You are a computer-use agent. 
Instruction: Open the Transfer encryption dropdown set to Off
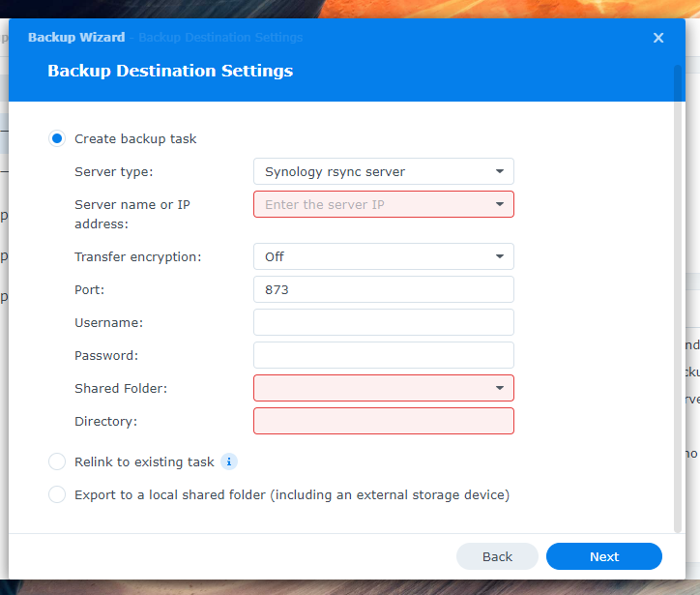coord(384,256)
